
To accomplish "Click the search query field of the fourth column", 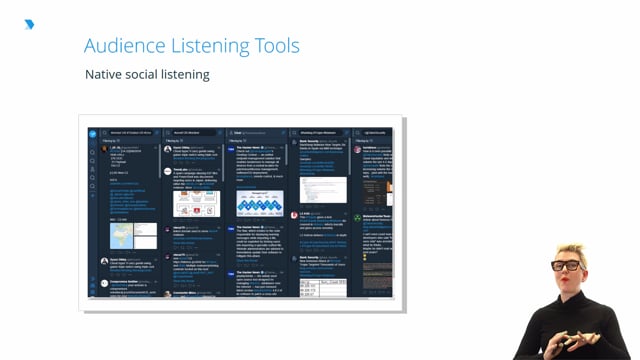I will pos(320,133).
